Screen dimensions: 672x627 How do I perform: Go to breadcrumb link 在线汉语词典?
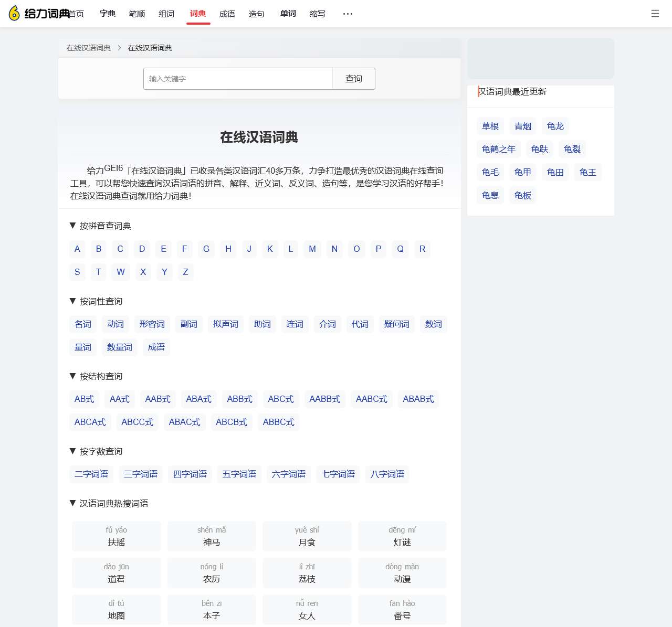[88, 48]
